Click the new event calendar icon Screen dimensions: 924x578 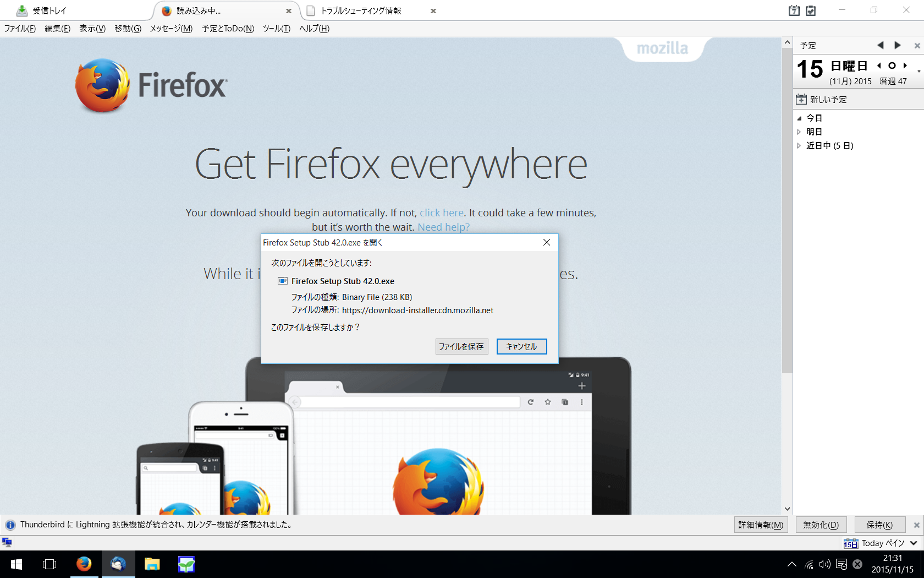point(801,99)
